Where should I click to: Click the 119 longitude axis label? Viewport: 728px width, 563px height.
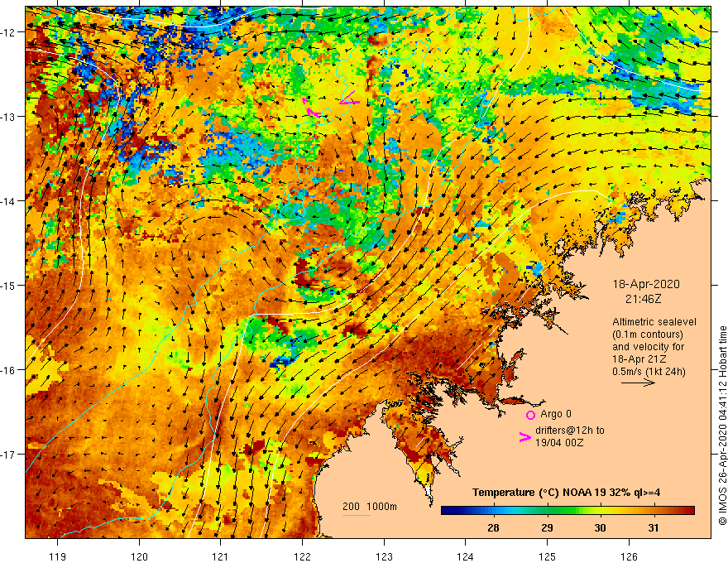(58, 556)
